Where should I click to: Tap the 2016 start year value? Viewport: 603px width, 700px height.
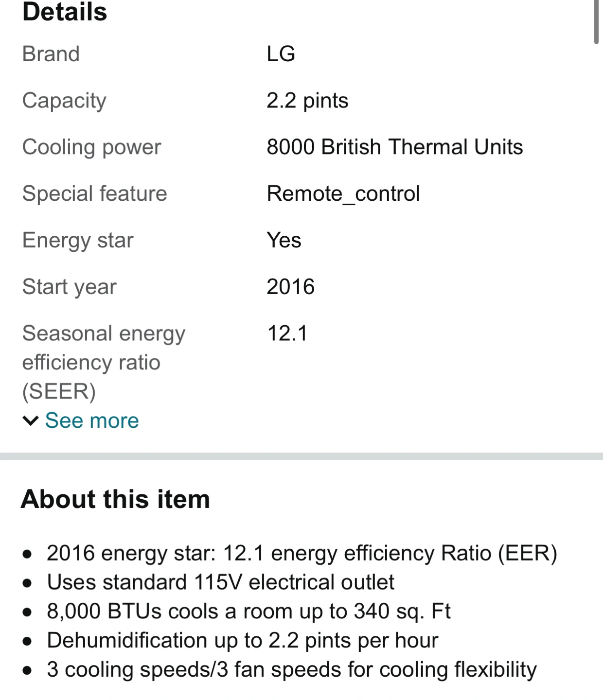click(x=290, y=287)
